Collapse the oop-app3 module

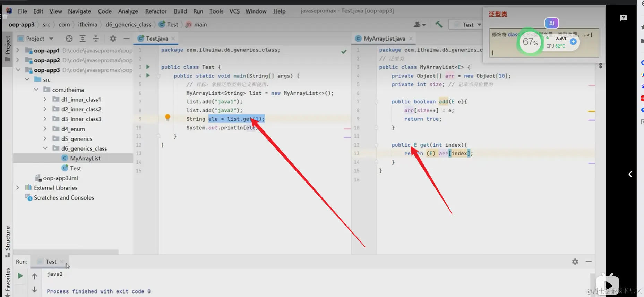coord(18,70)
